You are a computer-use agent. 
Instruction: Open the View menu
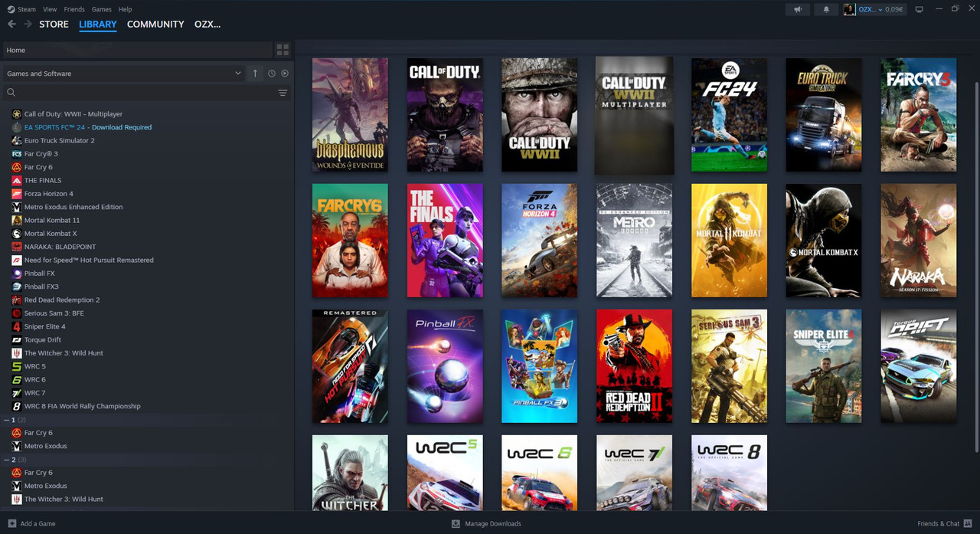(50, 9)
